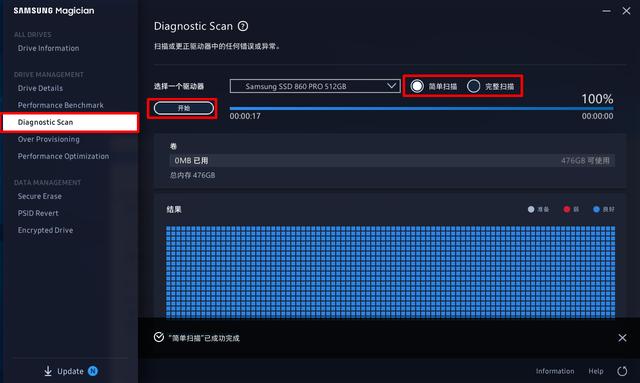Click the red legend dot in results
Viewport: 640px width, 383px height.
(567, 209)
